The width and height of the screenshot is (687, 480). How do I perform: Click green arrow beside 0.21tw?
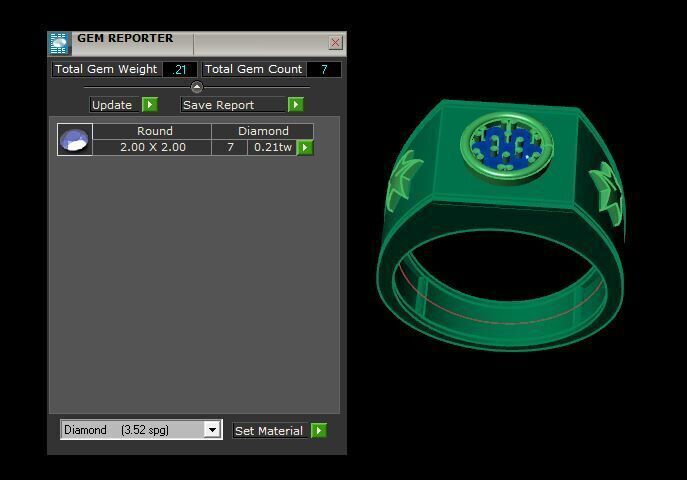click(305, 148)
